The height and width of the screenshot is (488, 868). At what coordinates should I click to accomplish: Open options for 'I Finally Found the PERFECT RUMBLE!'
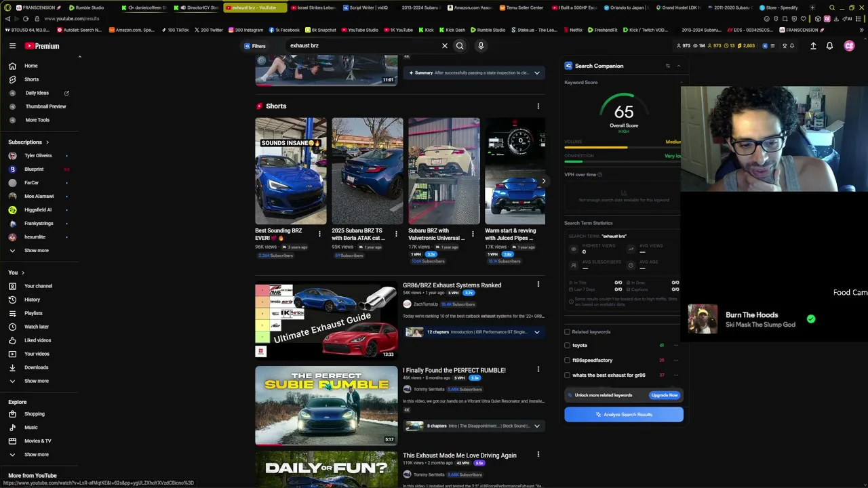(x=538, y=370)
